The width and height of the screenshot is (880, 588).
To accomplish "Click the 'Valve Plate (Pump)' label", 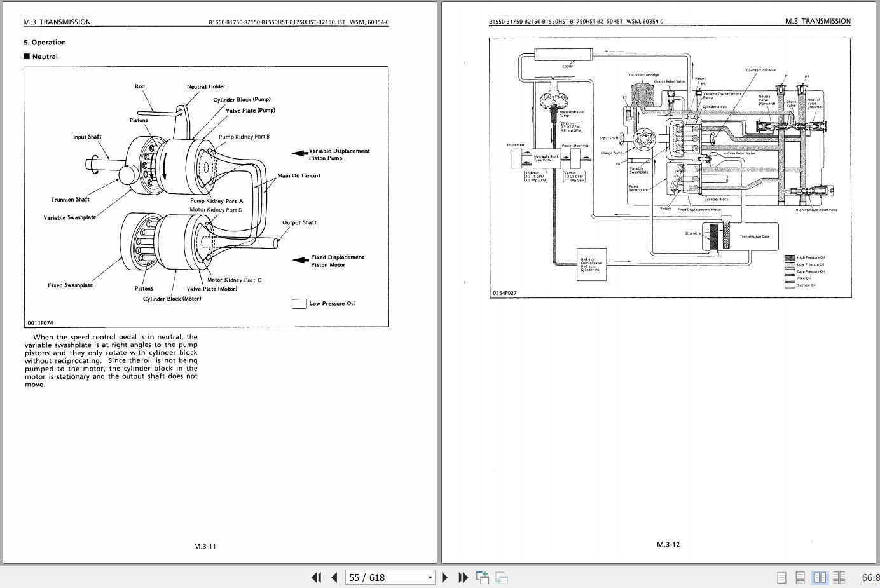I will point(251,111).
